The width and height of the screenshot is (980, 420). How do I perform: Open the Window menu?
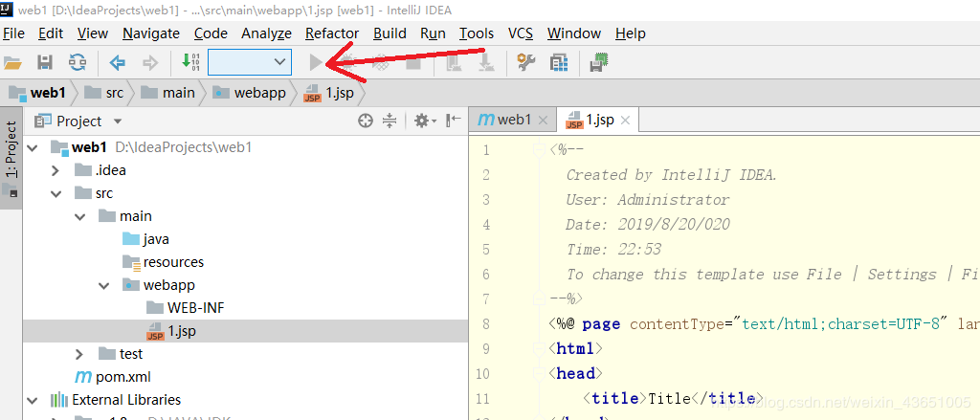pos(574,33)
